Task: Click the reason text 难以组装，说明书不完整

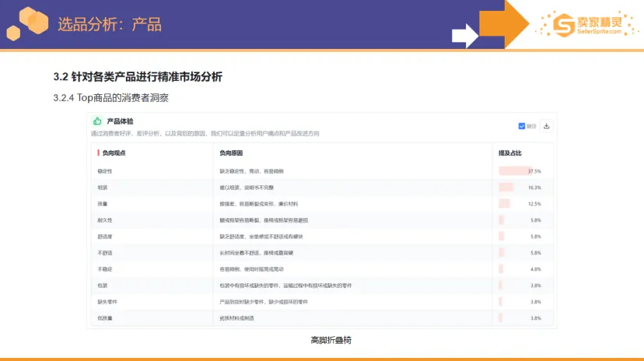Action: (x=247, y=188)
